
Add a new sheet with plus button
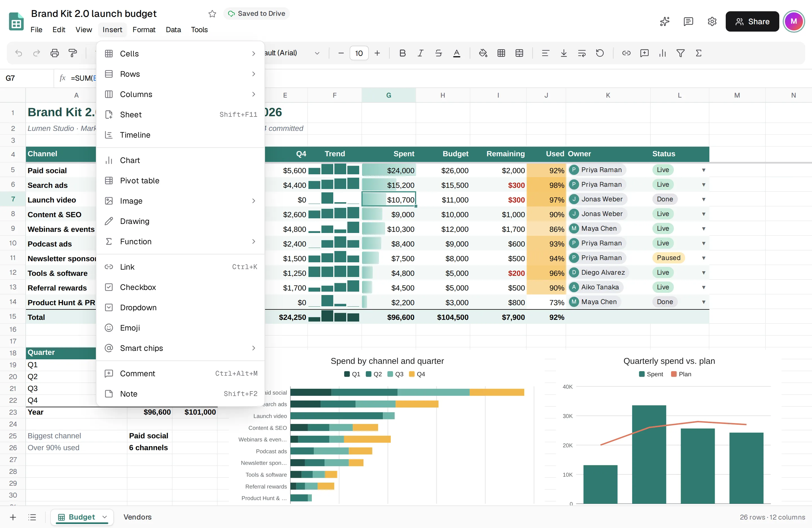coord(13,517)
